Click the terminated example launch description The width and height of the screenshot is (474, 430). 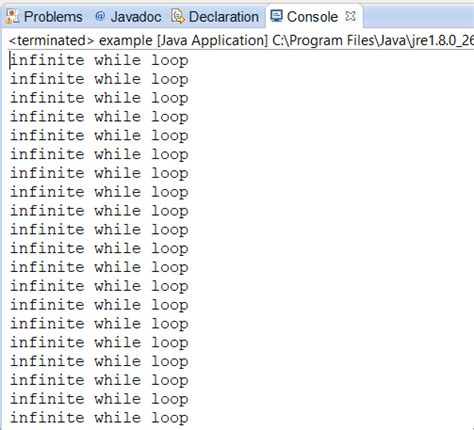click(x=241, y=40)
